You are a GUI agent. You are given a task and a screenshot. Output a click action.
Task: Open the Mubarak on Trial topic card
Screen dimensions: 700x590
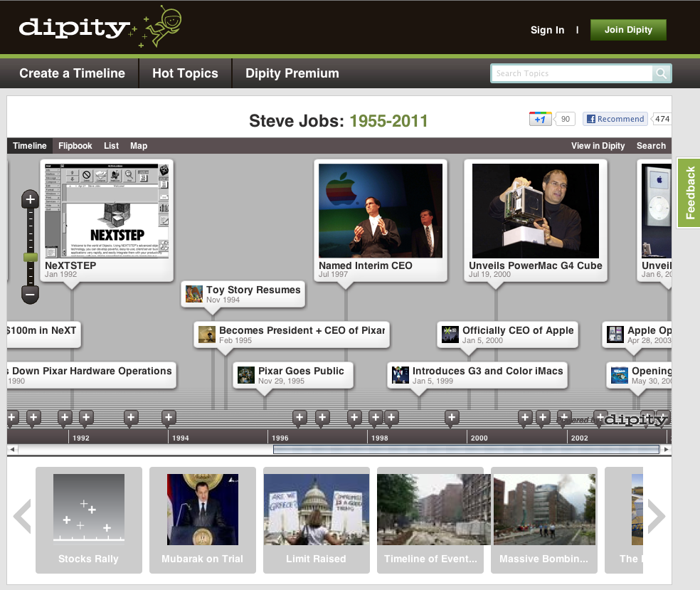point(203,520)
